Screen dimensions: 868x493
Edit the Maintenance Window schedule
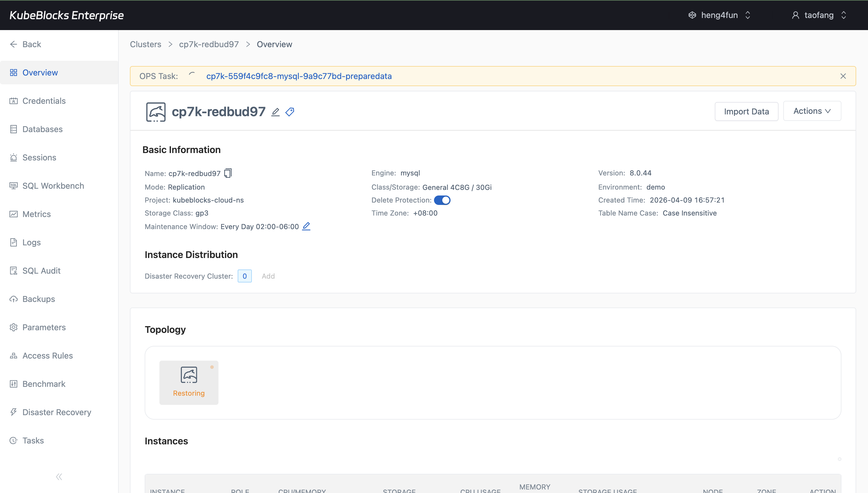tap(306, 226)
